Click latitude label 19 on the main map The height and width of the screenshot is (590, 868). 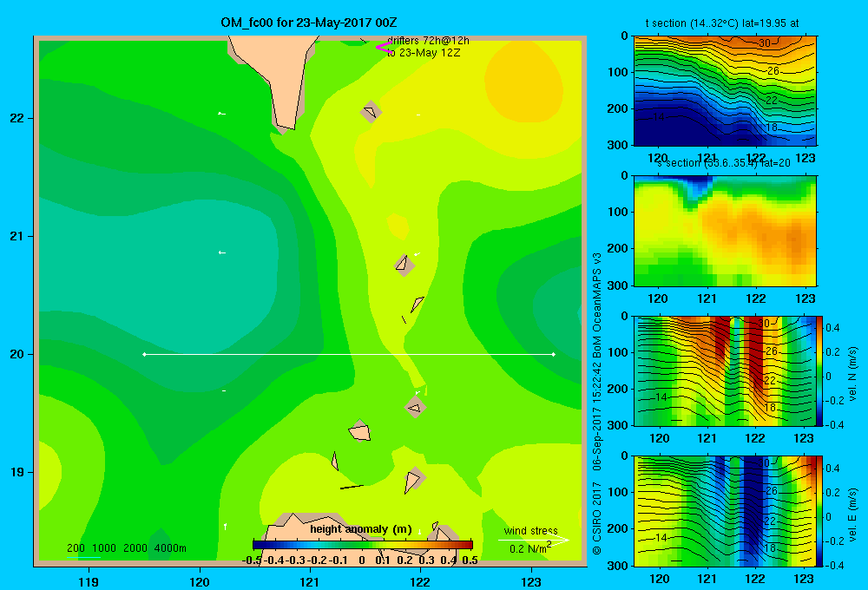[x=16, y=472]
